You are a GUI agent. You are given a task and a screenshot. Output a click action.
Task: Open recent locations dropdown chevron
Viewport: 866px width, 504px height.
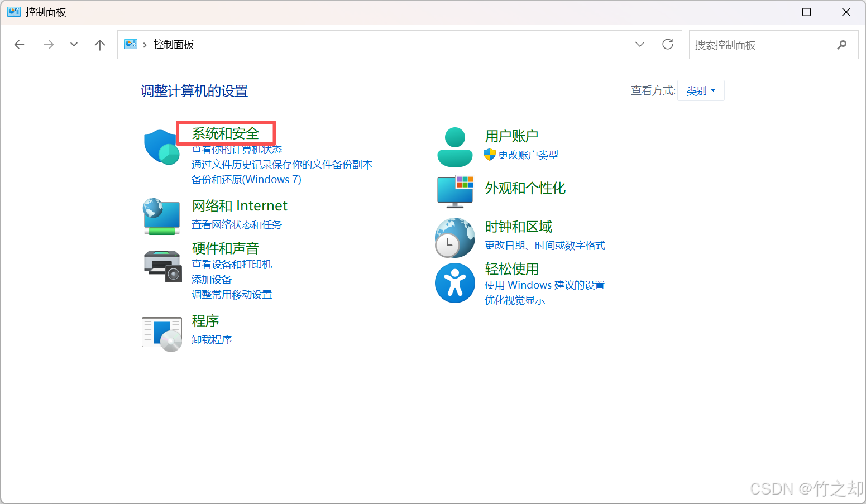(74, 45)
